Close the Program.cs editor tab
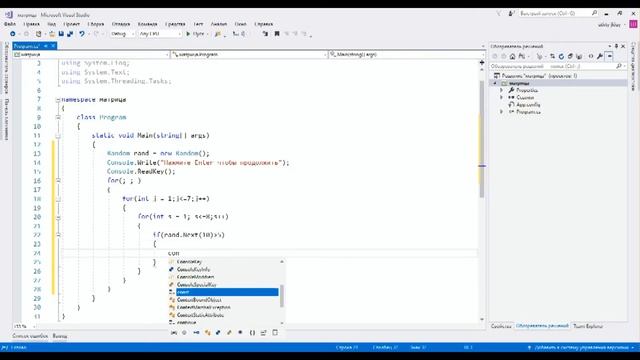The height and width of the screenshot is (360, 640). [x=53, y=46]
